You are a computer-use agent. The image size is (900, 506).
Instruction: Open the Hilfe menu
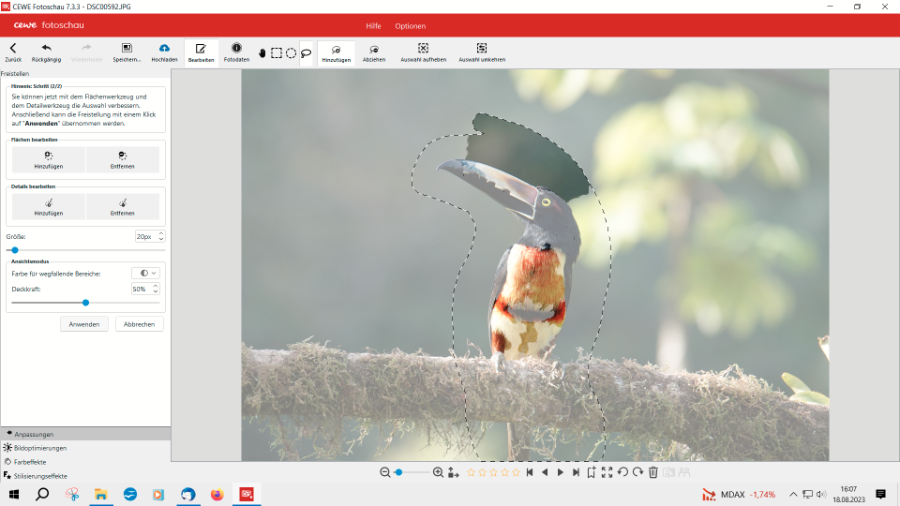coord(373,26)
